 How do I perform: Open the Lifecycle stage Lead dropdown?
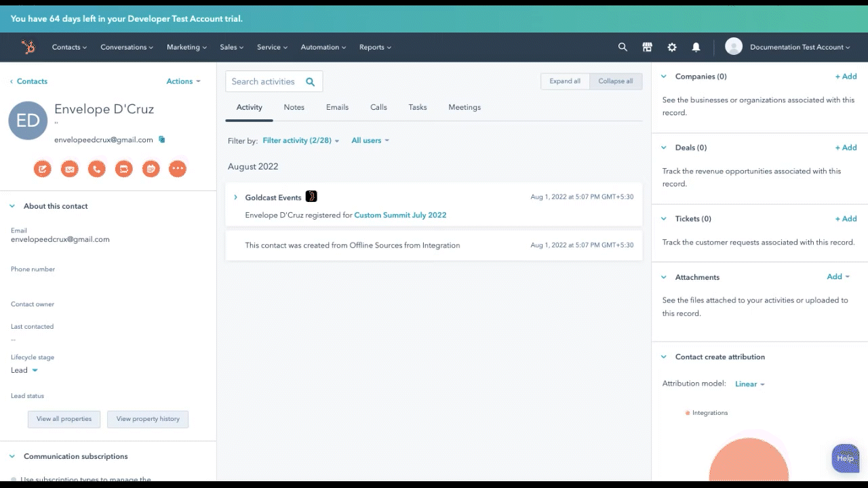pos(24,370)
